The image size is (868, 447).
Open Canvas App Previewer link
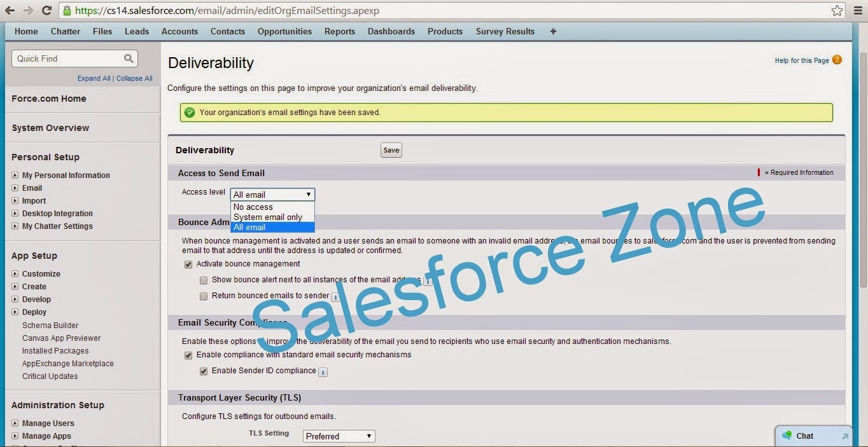point(61,338)
